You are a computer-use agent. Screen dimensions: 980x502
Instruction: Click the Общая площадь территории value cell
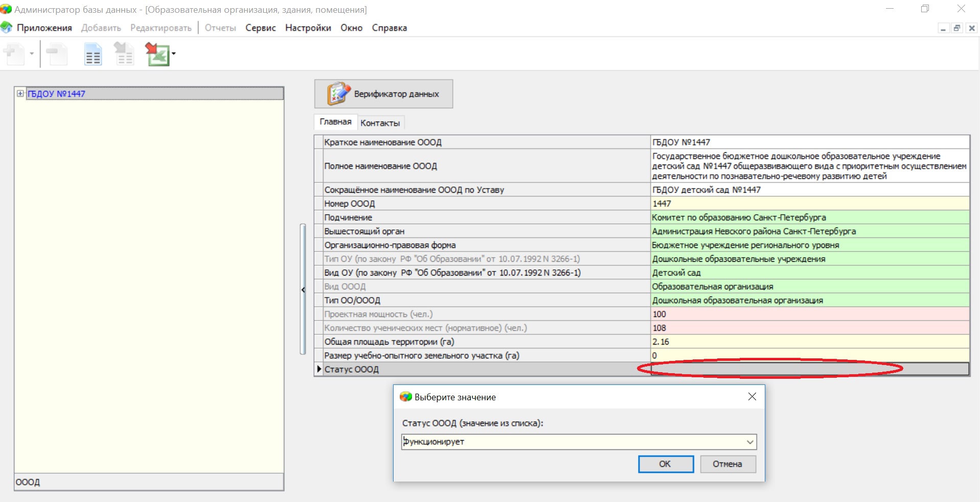(x=809, y=341)
